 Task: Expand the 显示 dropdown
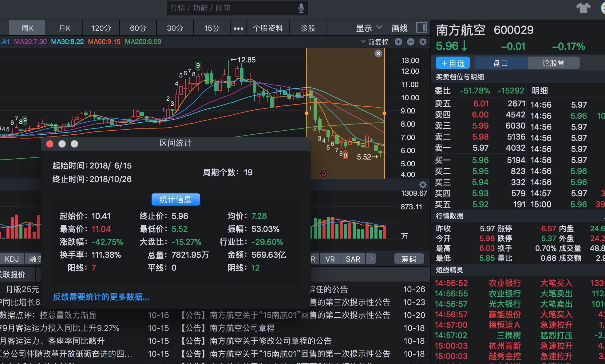369,28
